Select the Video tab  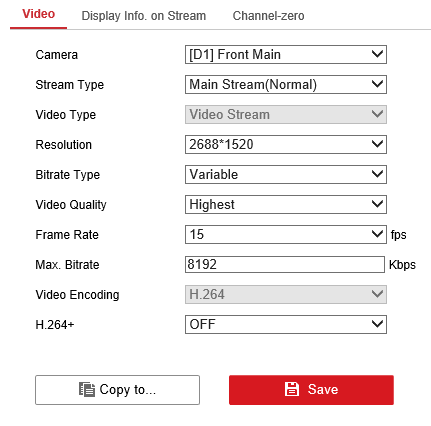coord(38,14)
